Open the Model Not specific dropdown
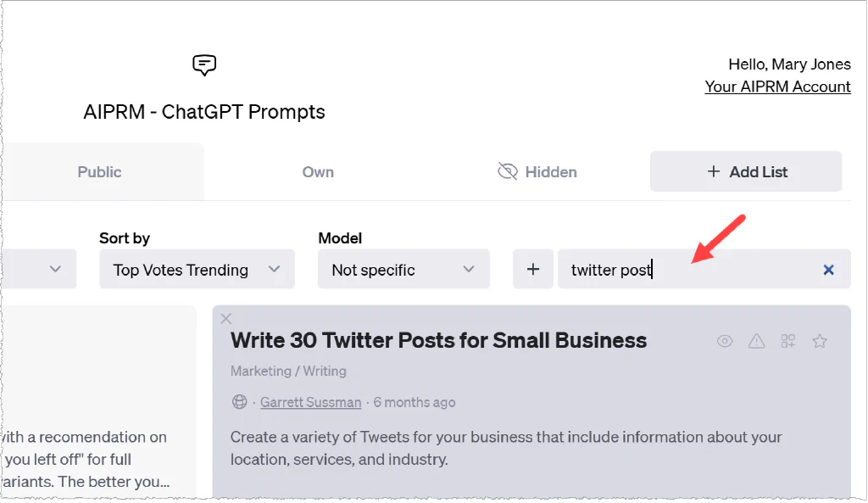 [x=403, y=270]
